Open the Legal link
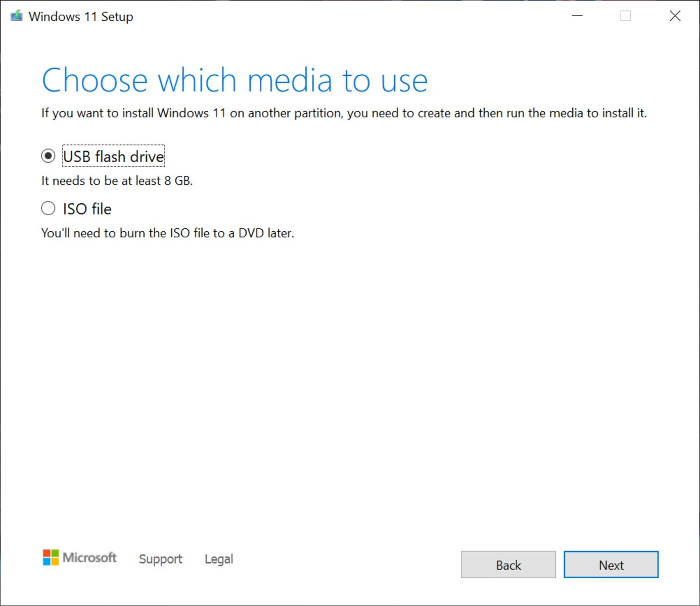The height and width of the screenshot is (606, 700). tap(219, 559)
